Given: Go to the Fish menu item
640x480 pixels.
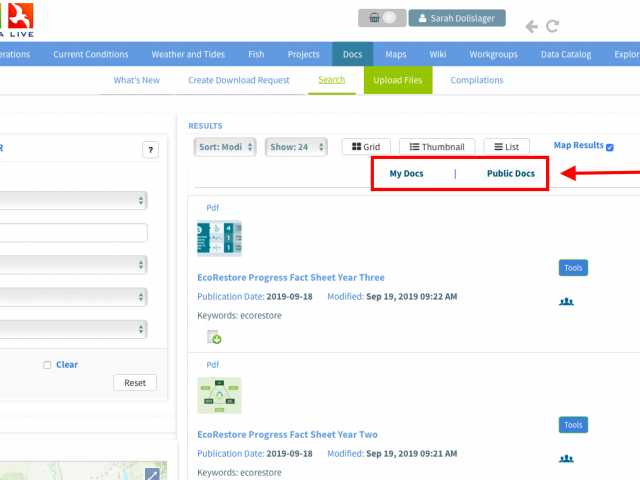Looking at the screenshot, I should (x=256, y=54).
